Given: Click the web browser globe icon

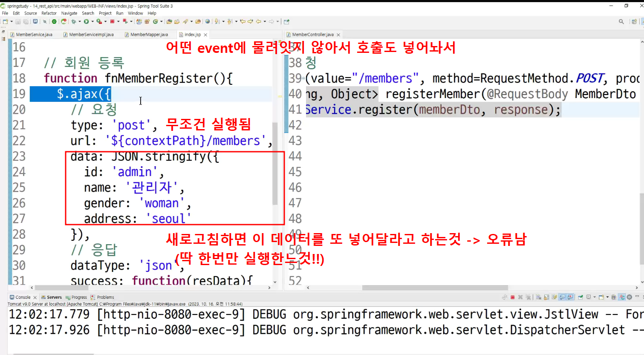Looking at the screenshot, I should tap(207, 21).
